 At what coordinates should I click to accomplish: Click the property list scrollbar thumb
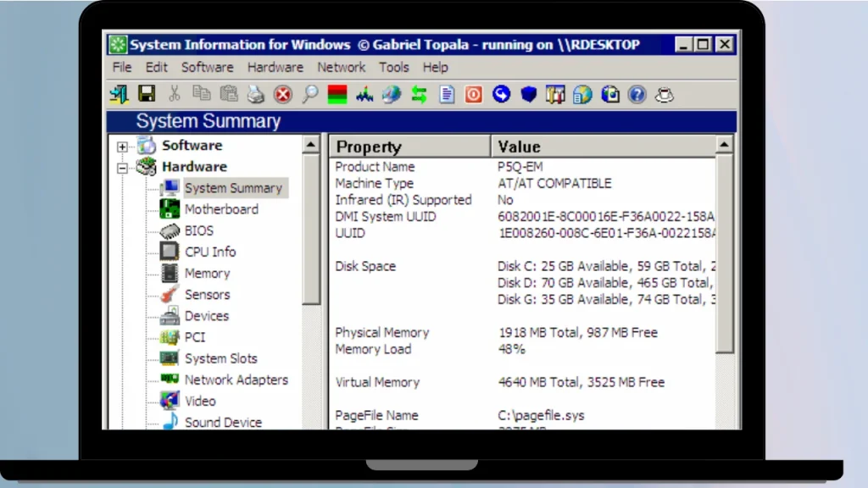point(724,253)
